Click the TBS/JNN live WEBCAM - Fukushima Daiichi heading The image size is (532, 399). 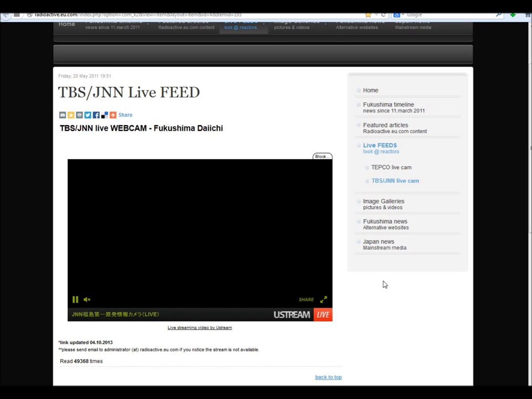[141, 128]
